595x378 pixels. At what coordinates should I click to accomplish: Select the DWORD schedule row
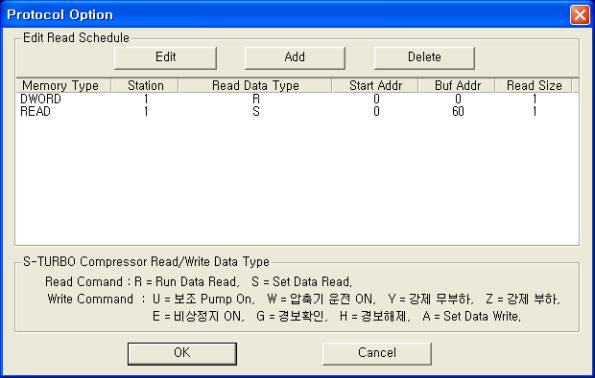[x=297, y=99]
